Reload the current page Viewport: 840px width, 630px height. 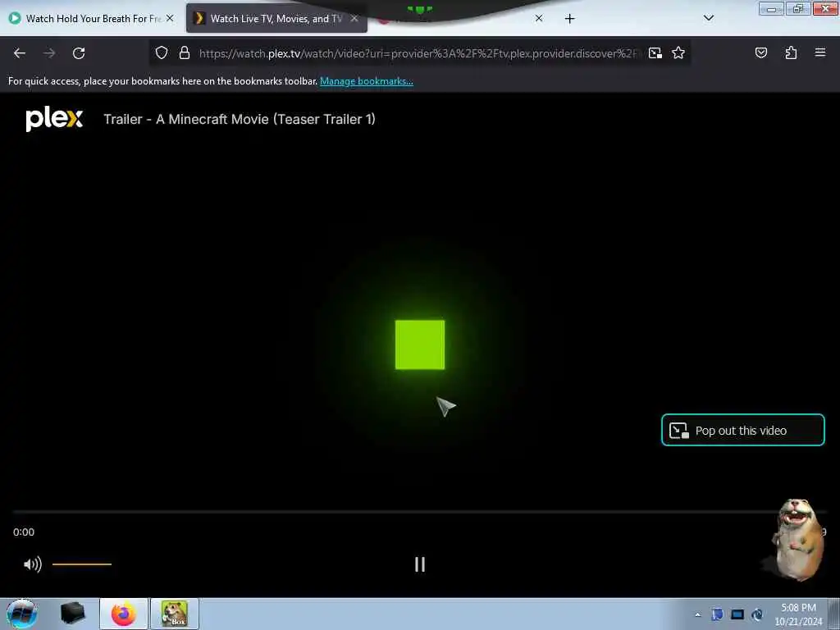(x=79, y=53)
